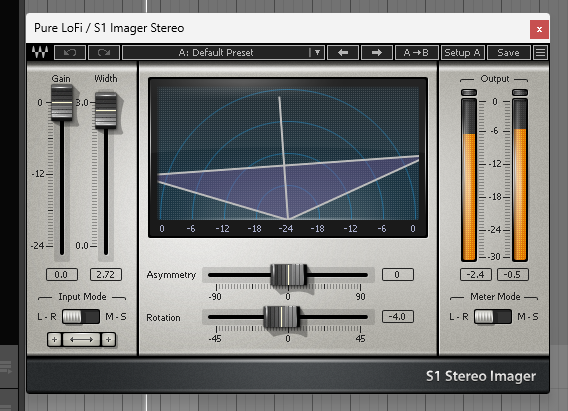This screenshot has width=568, height=411.
Task: Click the Gain fader handle
Action: click(62, 102)
